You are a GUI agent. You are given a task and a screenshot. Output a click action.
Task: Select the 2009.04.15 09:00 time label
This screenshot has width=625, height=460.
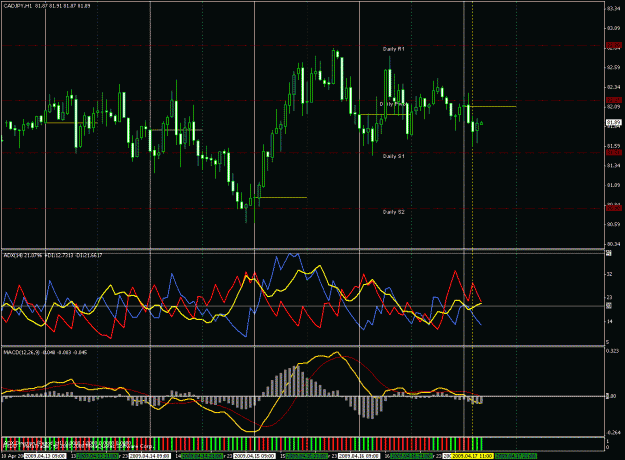pyautogui.click(x=254, y=456)
